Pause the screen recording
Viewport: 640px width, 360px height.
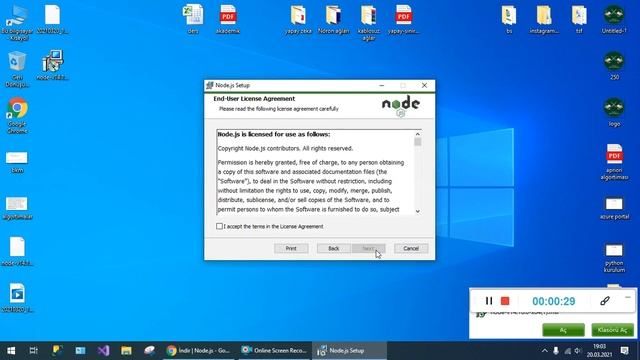489,301
